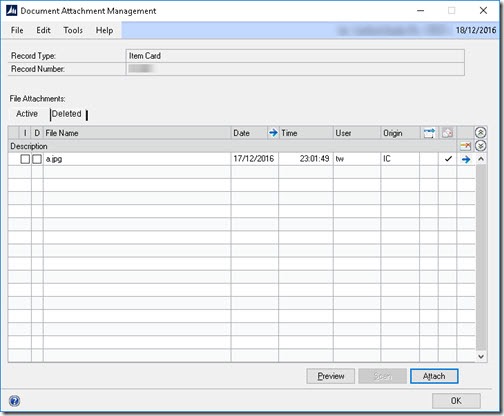
Task: Click the Time column header
Action: coord(306,133)
